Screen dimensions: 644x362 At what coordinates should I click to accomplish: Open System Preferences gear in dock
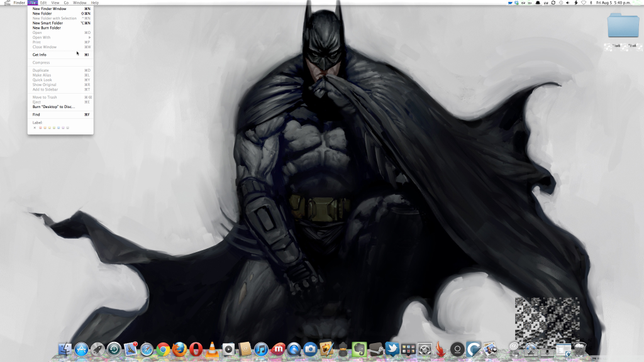tap(425, 349)
